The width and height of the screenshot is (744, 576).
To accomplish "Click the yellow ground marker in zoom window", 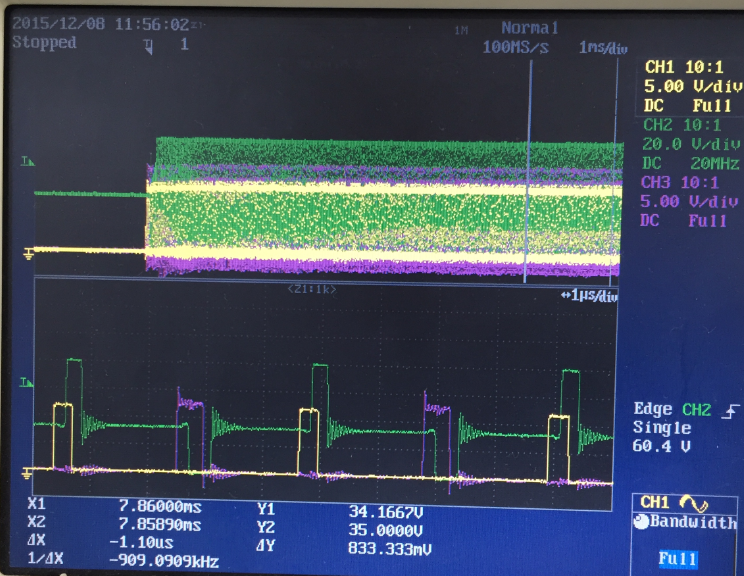I will (28, 473).
